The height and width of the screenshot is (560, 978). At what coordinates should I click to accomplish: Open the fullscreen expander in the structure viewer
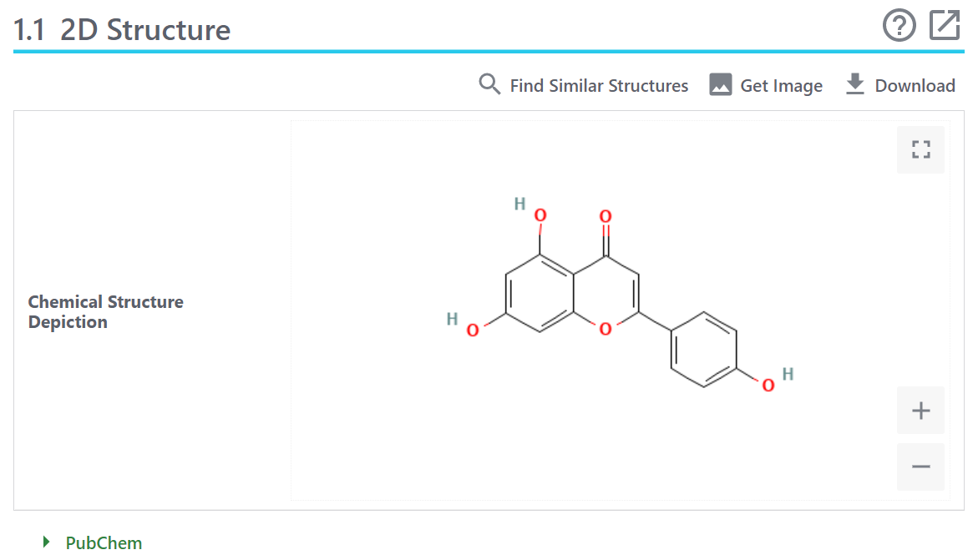click(920, 149)
